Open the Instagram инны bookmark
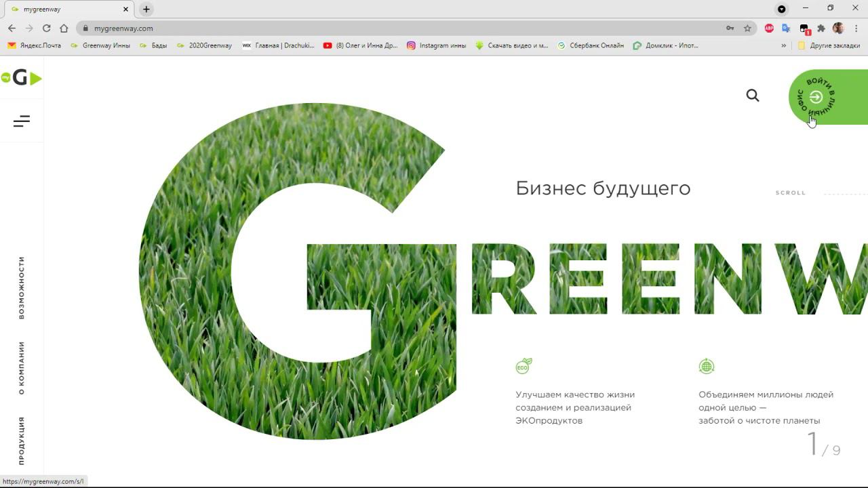868x488 pixels. (437, 45)
